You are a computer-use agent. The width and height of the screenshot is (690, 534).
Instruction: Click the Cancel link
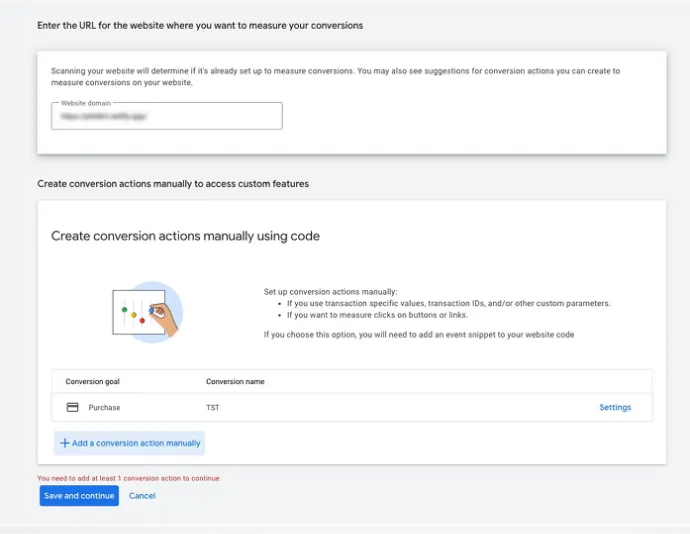142,496
